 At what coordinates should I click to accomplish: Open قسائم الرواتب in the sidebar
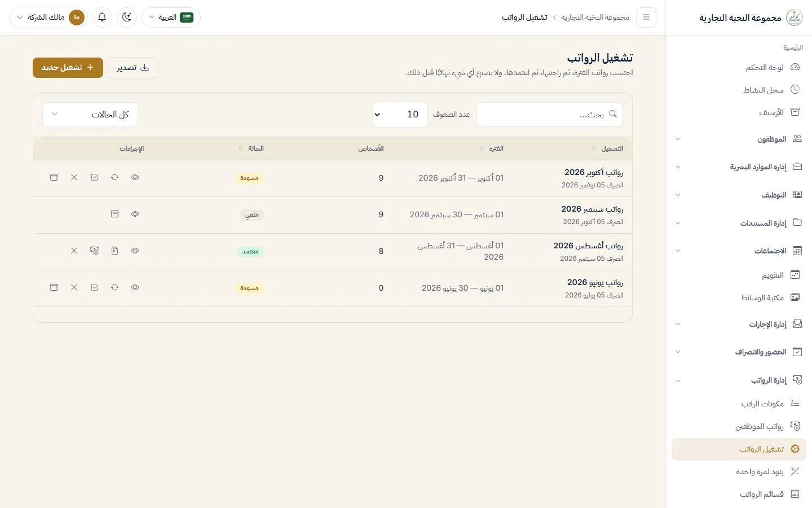[x=739, y=494]
